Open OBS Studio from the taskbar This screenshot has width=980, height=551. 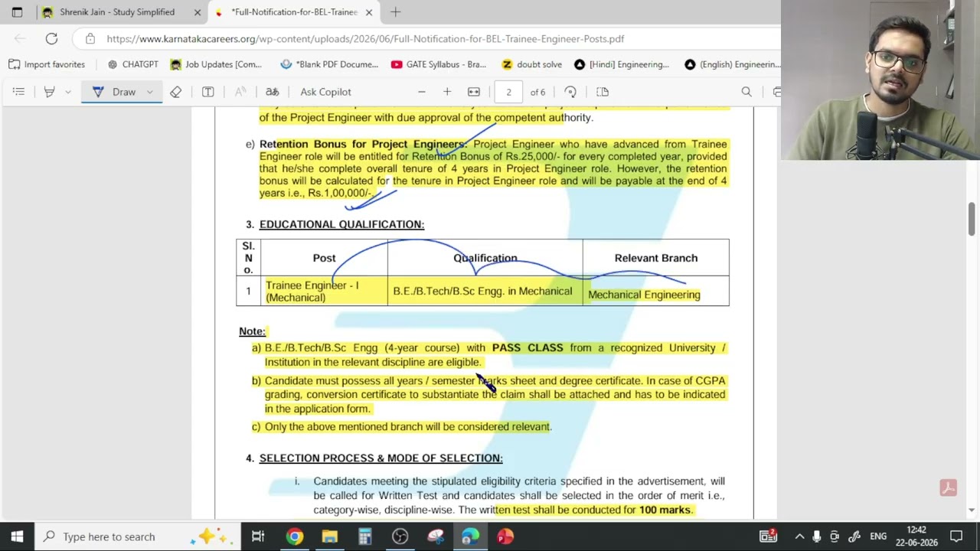(400, 536)
